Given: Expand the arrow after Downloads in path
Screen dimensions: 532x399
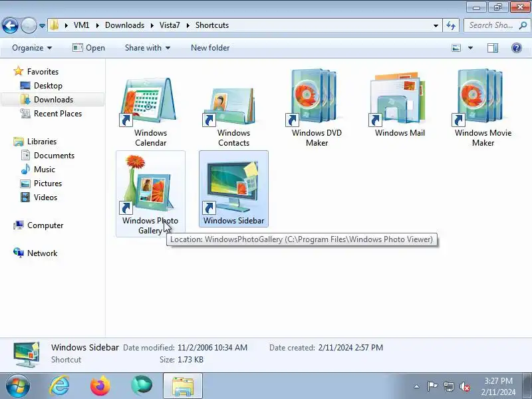Looking at the screenshot, I should tap(152, 25).
